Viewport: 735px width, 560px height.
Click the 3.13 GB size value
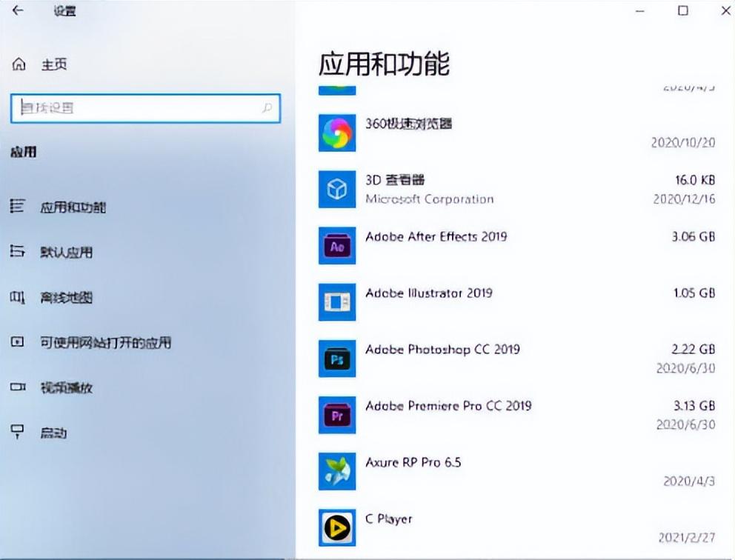pyautogui.click(x=694, y=405)
